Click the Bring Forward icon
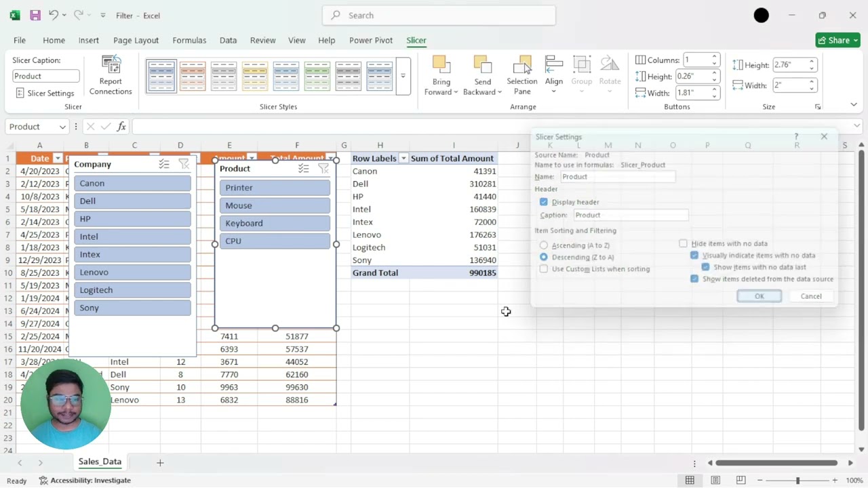 (x=441, y=65)
